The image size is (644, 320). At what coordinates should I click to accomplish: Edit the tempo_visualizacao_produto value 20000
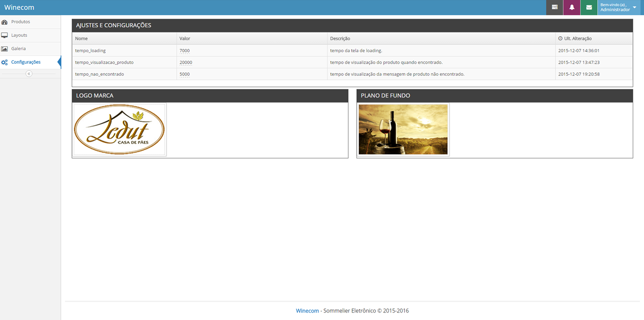186,63
